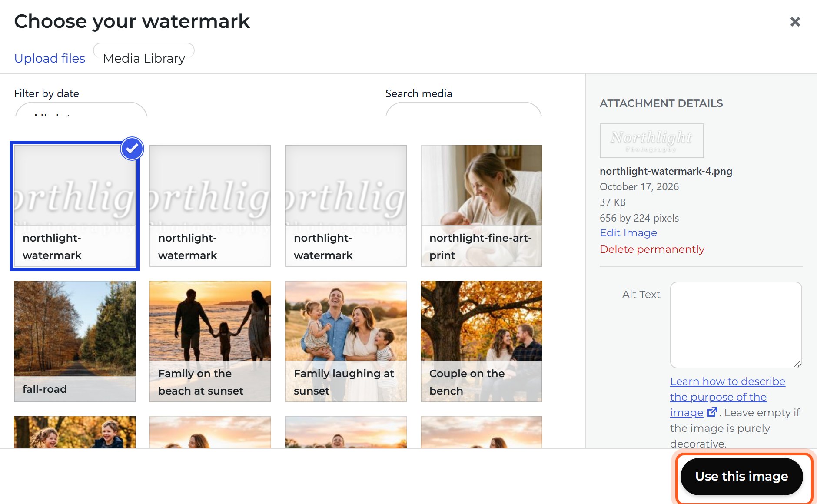Click Delete permanently link

652,249
